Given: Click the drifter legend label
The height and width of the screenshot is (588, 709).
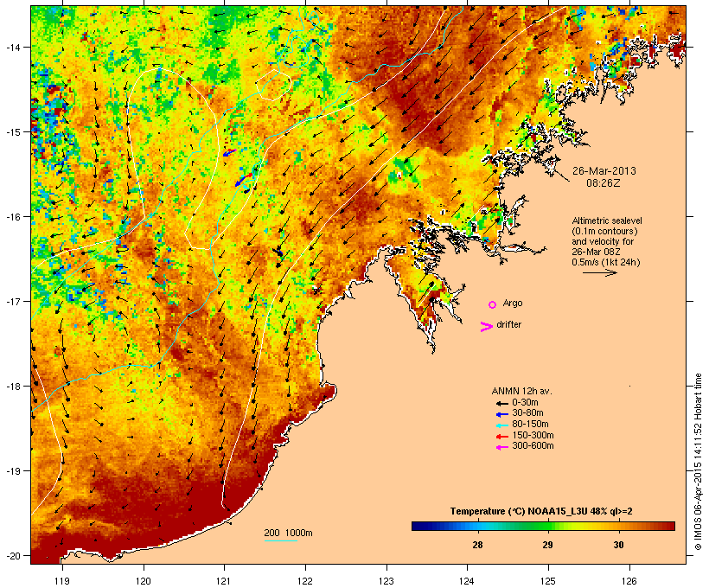Looking at the screenshot, I should [x=508, y=324].
